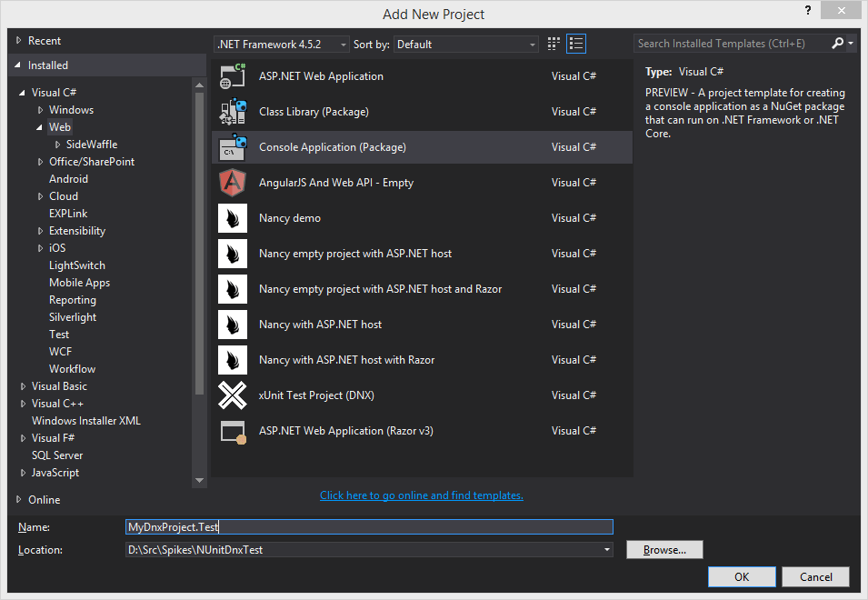Select the Console Application (Package) template icon
868x600 pixels.
click(x=233, y=146)
